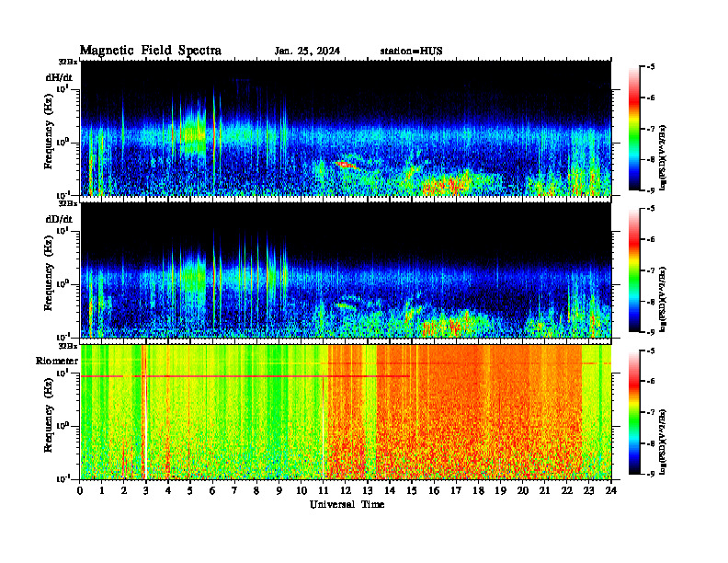728x563 pixels.
Task: Click hour "0" on the Universal Time axis
Action: tap(80, 490)
